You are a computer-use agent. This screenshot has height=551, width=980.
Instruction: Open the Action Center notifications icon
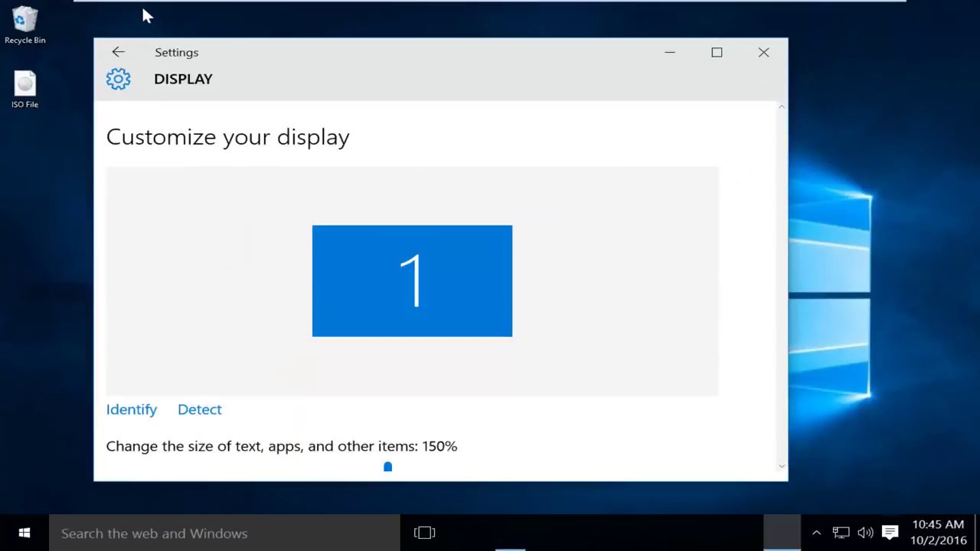tap(890, 533)
